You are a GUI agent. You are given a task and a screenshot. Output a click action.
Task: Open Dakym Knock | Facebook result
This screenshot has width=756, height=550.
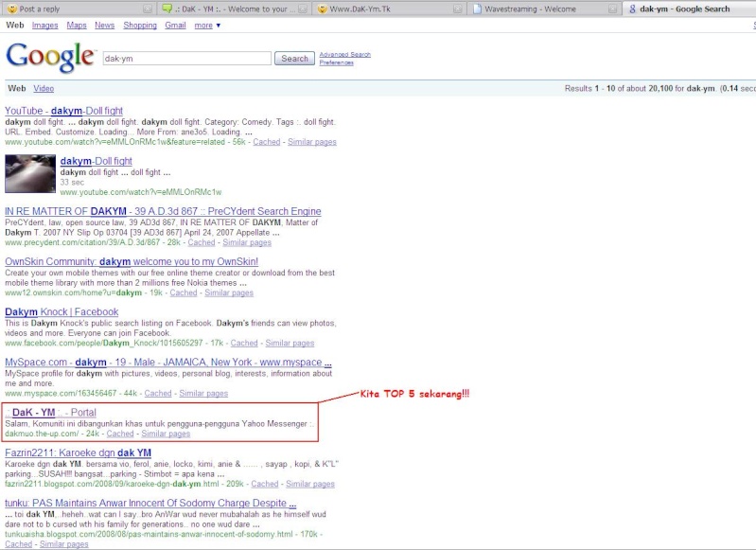click(62, 311)
